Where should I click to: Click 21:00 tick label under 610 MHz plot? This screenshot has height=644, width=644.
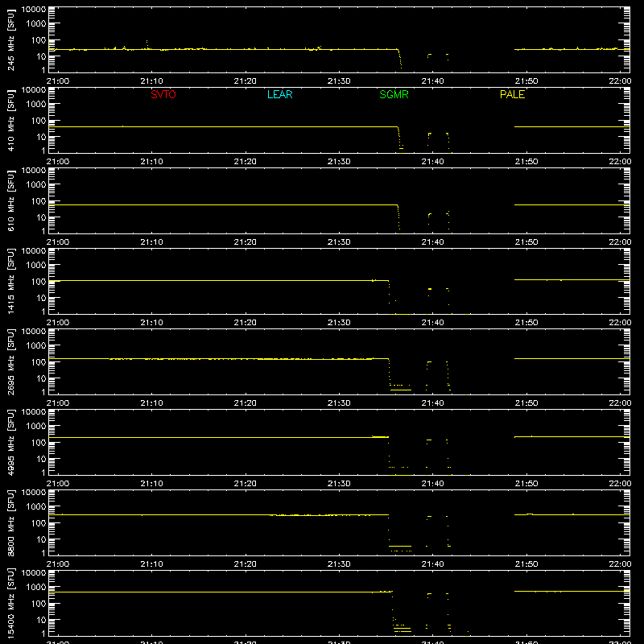58,242
